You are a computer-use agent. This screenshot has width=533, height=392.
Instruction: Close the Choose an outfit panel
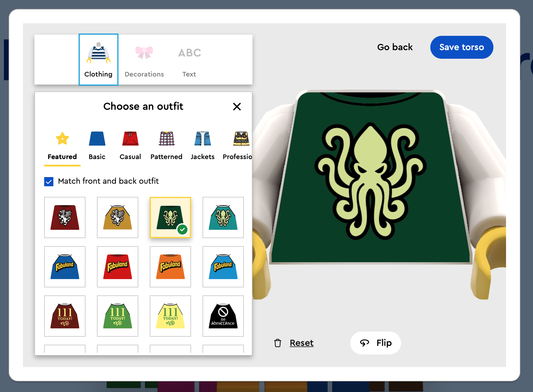click(237, 107)
